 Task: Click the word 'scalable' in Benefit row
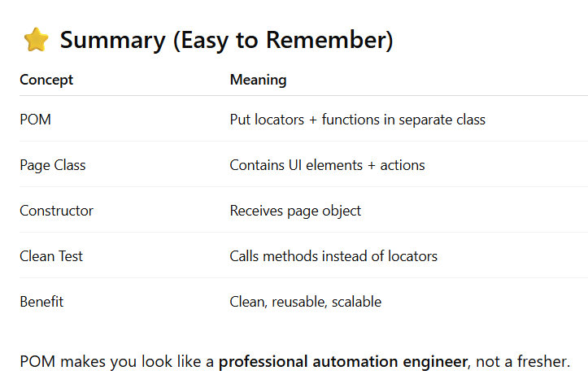pyautogui.click(x=356, y=302)
